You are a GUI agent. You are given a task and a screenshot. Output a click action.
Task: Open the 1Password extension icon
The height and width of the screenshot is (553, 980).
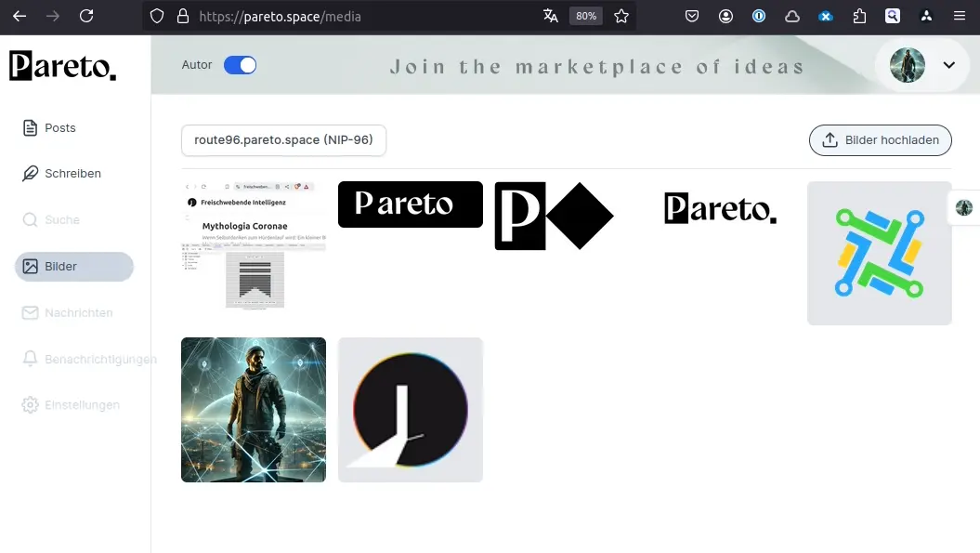pyautogui.click(x=759, y=17)
